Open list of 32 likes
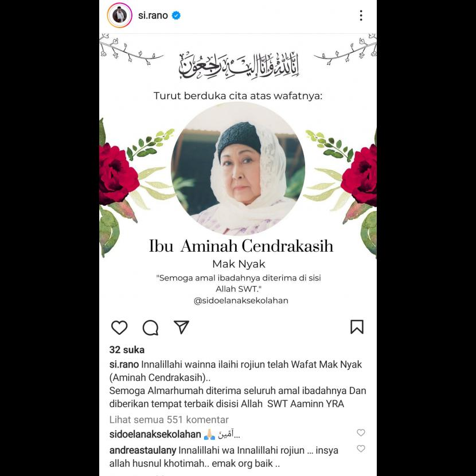 click(x=127, y=350)
